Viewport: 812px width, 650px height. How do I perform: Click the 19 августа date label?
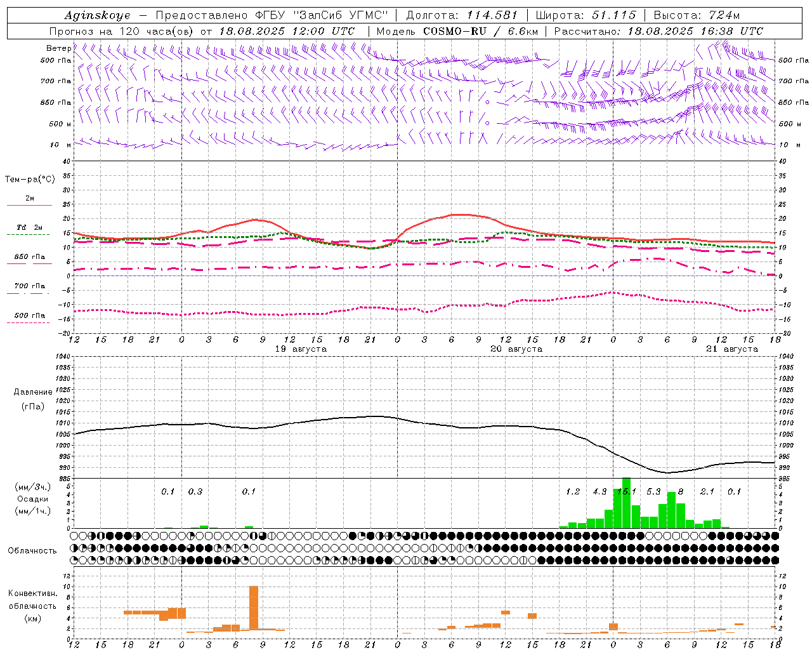coord(301,349)
